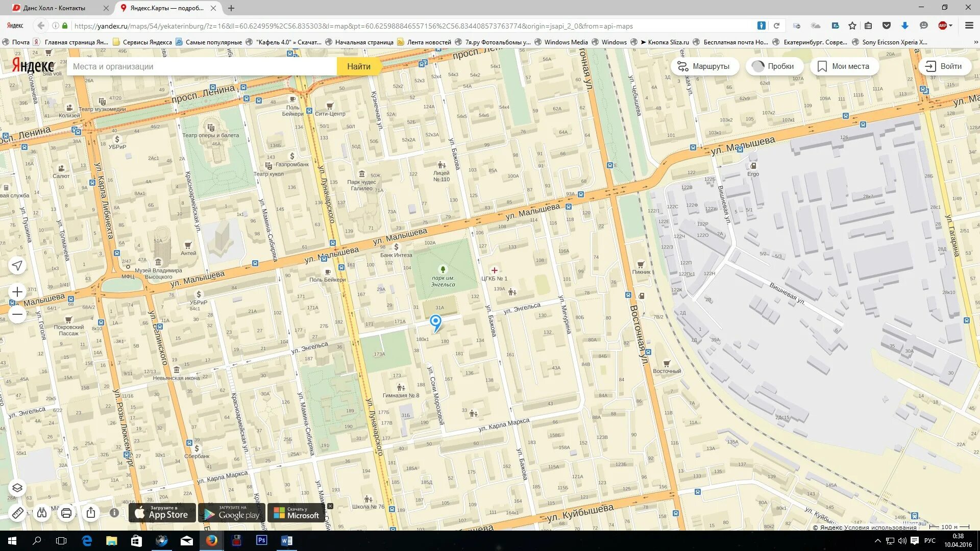Open a new browser tab
The width and height of the screenshot is (980, 551).
(231, 8)
